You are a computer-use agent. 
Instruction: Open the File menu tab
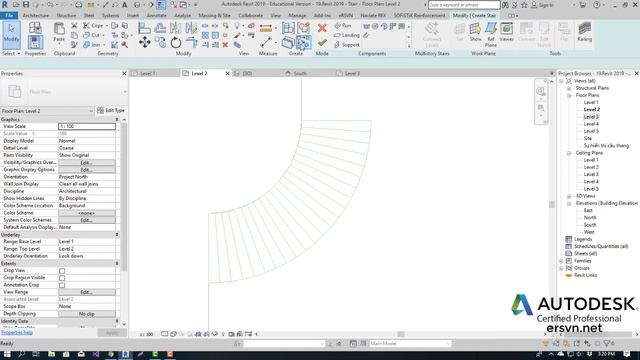pos(9,16)
